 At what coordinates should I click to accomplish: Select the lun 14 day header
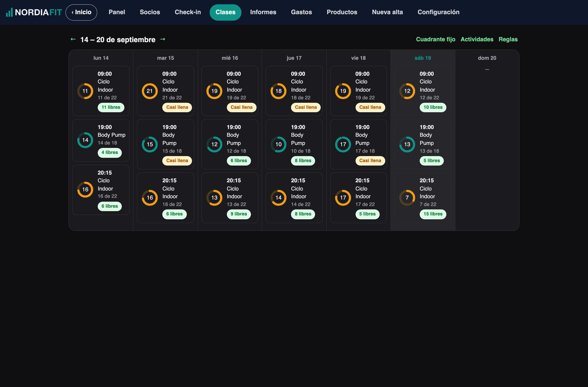(101, 58)
